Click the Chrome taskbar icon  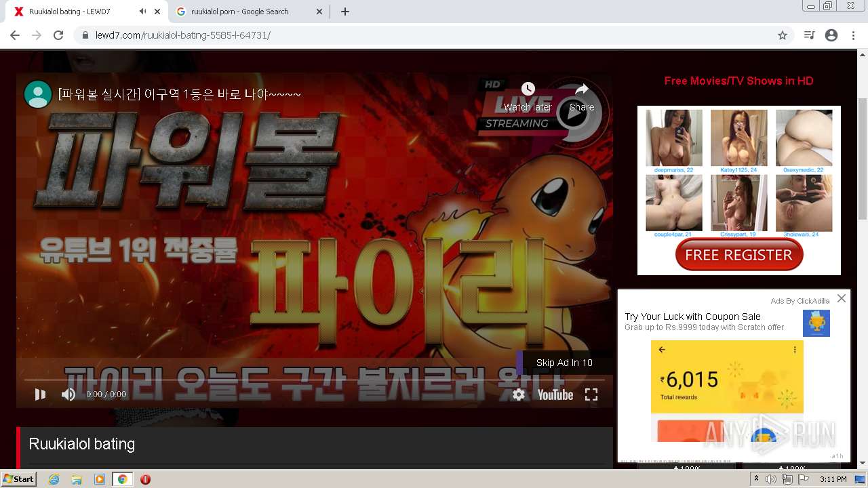[122, 479]
